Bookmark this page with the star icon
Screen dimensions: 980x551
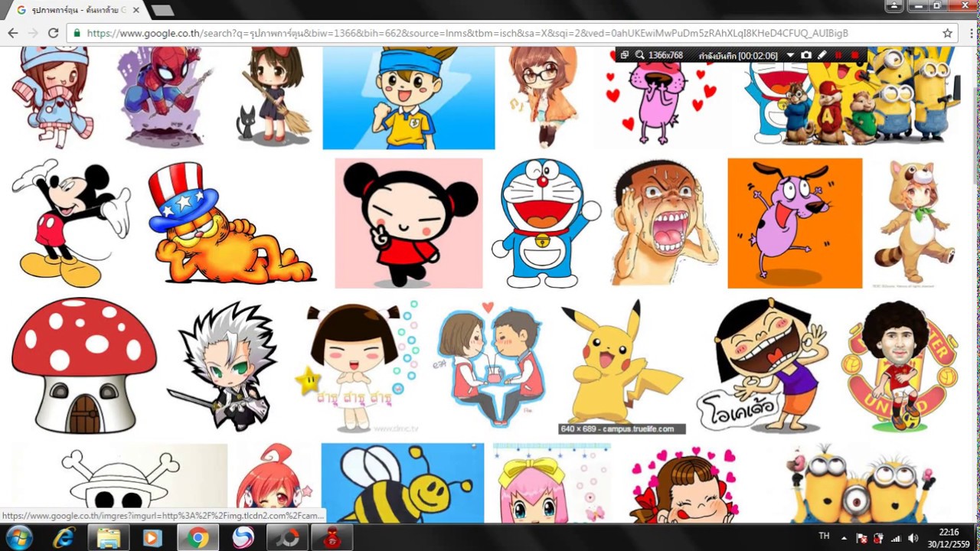[x=948, y=33]
